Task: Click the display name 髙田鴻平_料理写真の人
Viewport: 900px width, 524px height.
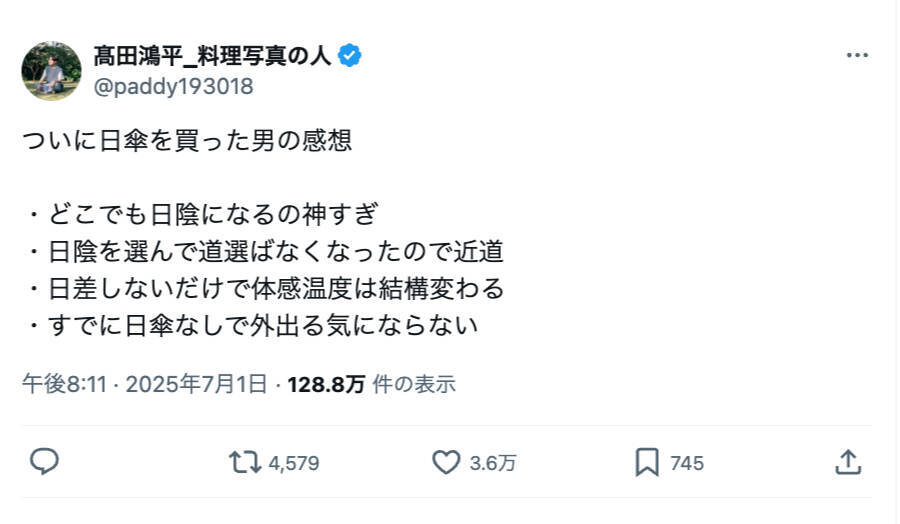Action: tap(213, 56)
